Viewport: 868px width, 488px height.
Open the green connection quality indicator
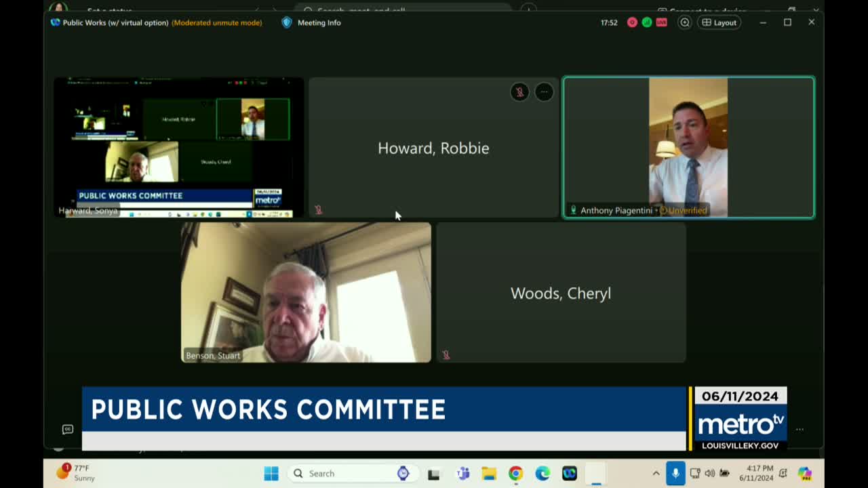(647, 22)
